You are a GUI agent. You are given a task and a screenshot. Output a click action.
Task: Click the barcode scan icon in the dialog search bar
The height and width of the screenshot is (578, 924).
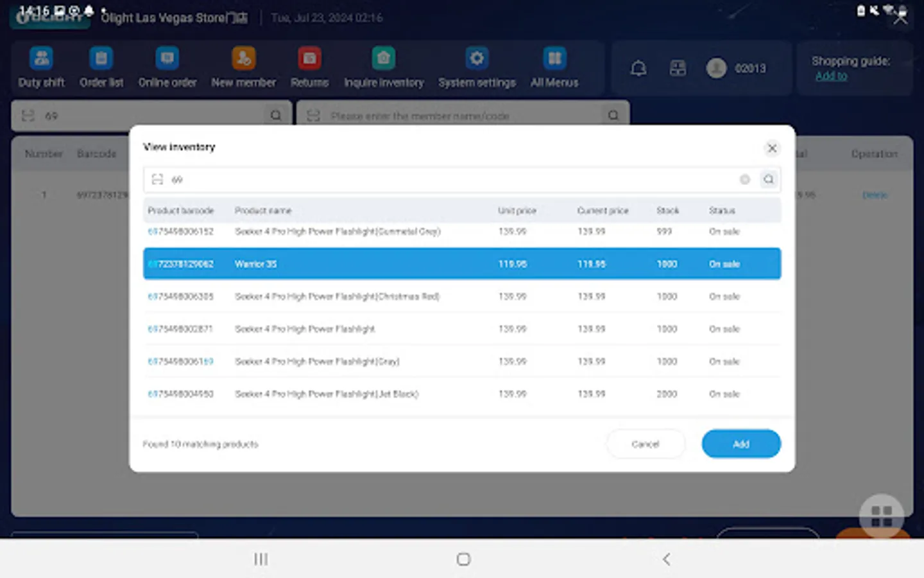pos(157,179)
